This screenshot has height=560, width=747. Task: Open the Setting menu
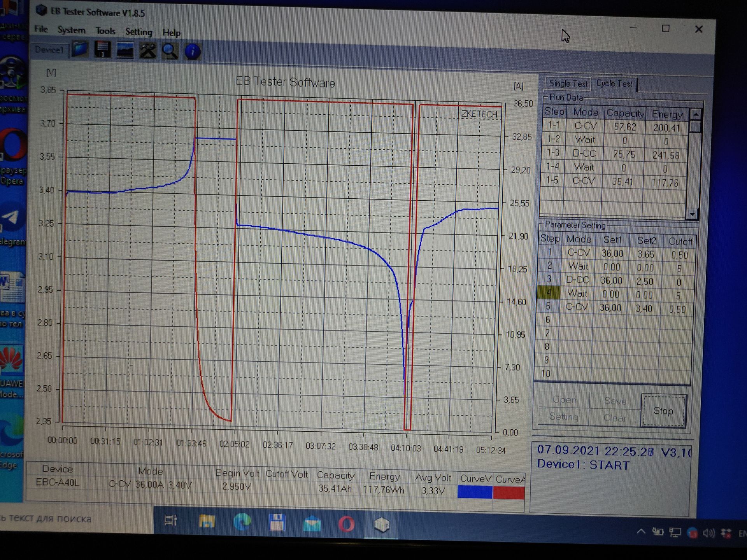coord(139,32)
